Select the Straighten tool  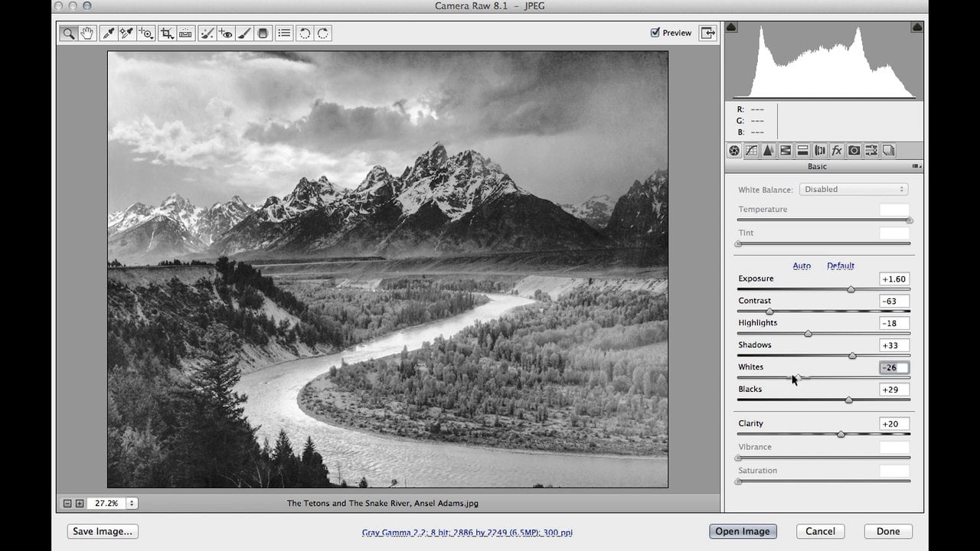(185, 33)
